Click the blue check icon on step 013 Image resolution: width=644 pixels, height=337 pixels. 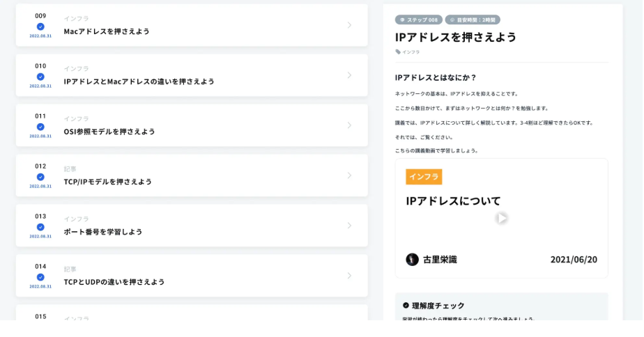pos(40,227)
